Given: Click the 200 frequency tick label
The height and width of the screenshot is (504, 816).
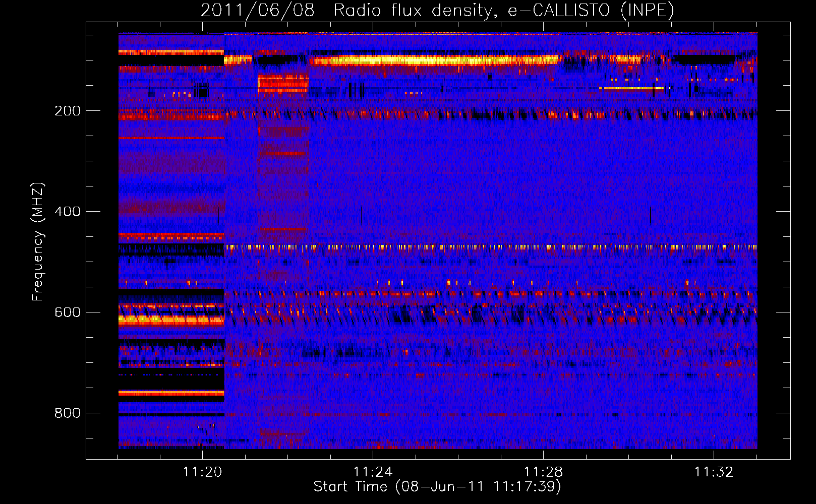Looking at the screenshot, I should (x=68, y=111).
